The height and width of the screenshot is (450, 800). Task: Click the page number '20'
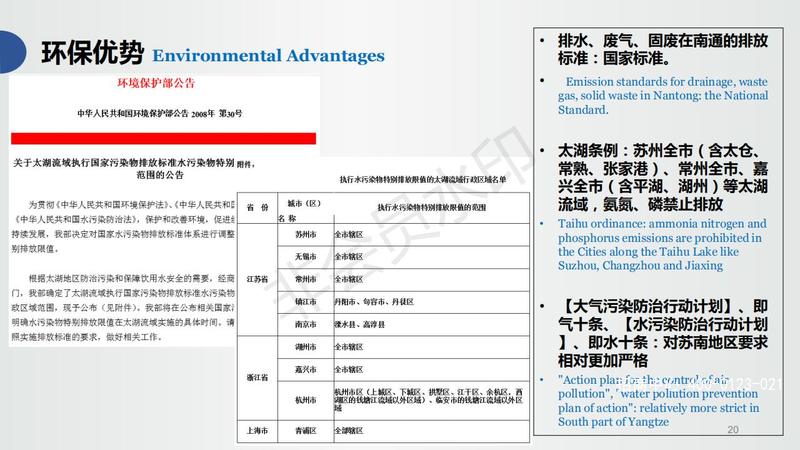click(x=733, y=430)
